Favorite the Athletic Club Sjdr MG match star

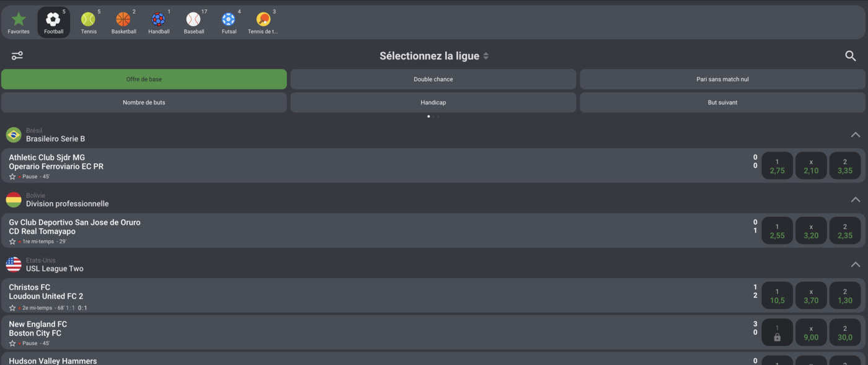pos(12,177)
